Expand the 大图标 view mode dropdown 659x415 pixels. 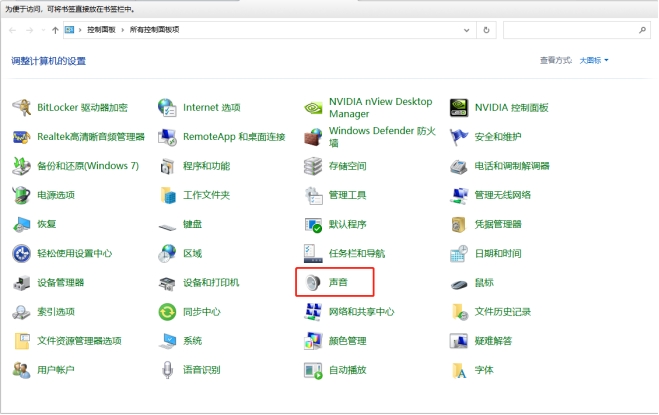[x=594, y=60]
